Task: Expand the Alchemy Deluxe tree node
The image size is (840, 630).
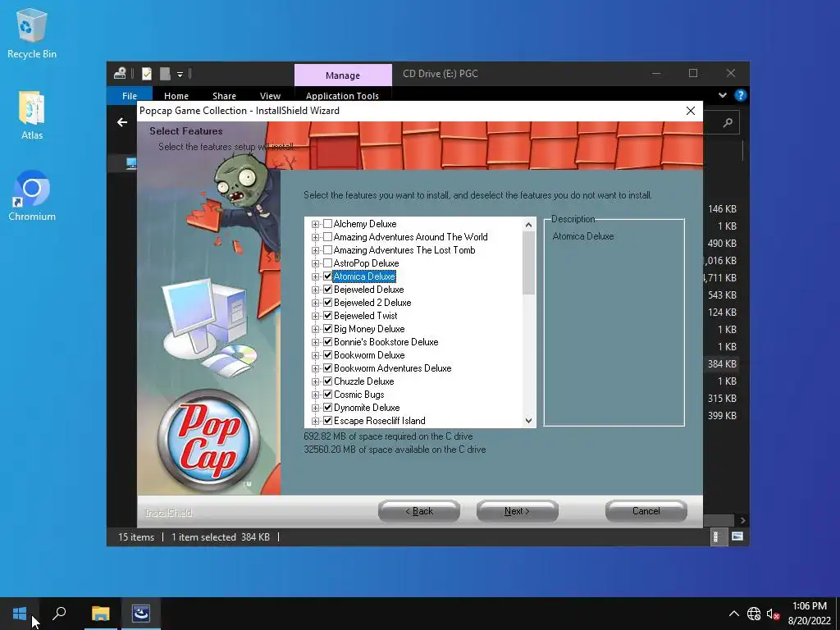Action: [316, 224]
